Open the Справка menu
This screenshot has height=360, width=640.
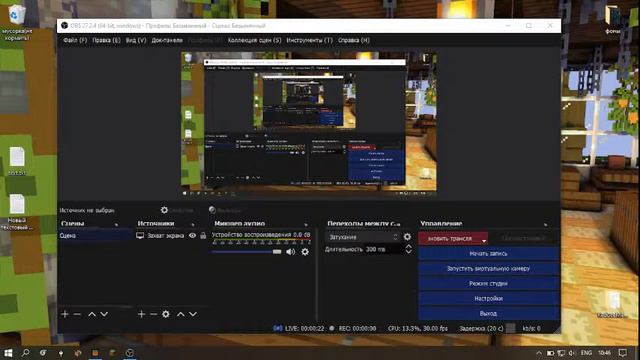(x=353, y=40)
